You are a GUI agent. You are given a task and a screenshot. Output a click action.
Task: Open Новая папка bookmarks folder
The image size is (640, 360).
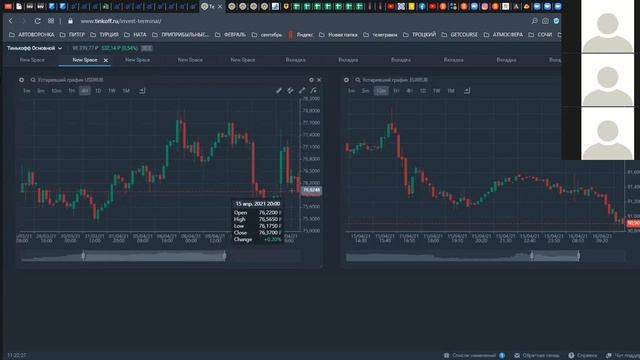pyautogui.click(x=338, y=35)
